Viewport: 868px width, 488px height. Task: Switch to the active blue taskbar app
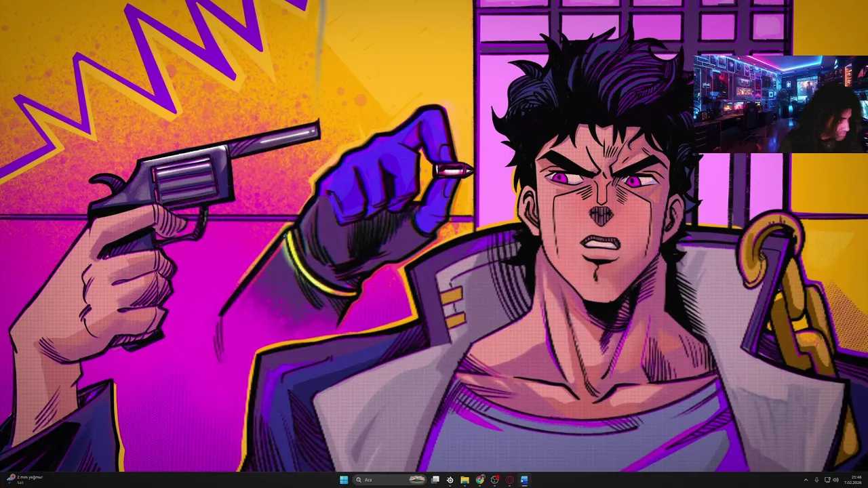point(524,480)
